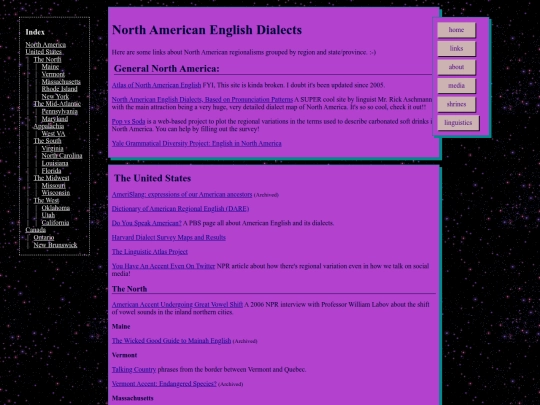Visit the shrines page button
The width and height of the screenshot is (540, 405).
pyautogui.click(x=456, y=104)
